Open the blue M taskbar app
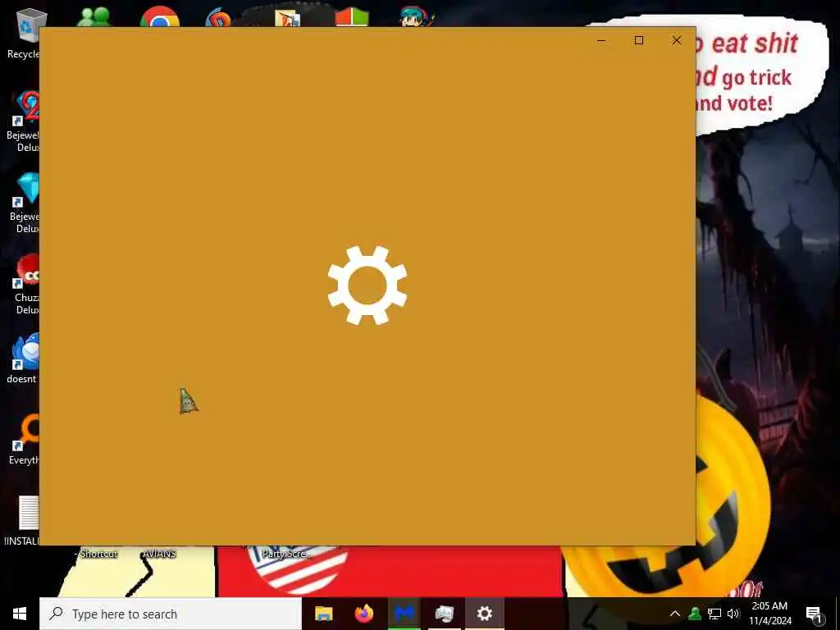Screen dimensions: 840x630 click(x=404, y=614)
